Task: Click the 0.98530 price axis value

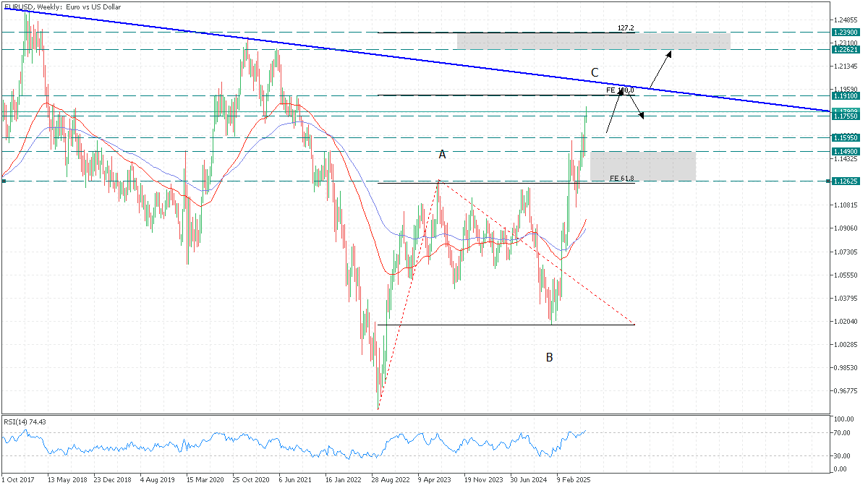Action: (846, 367)
